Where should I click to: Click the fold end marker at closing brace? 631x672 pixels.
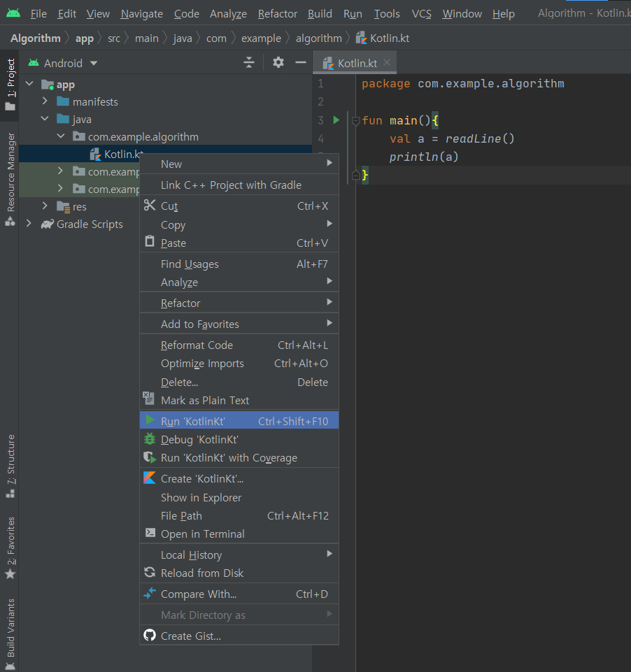[x=355, y=175]
